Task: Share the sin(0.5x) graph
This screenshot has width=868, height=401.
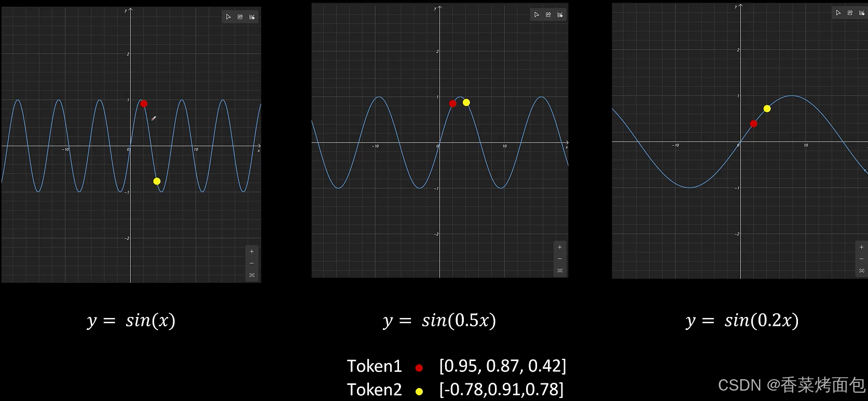Action: click(x=548, y=15)
